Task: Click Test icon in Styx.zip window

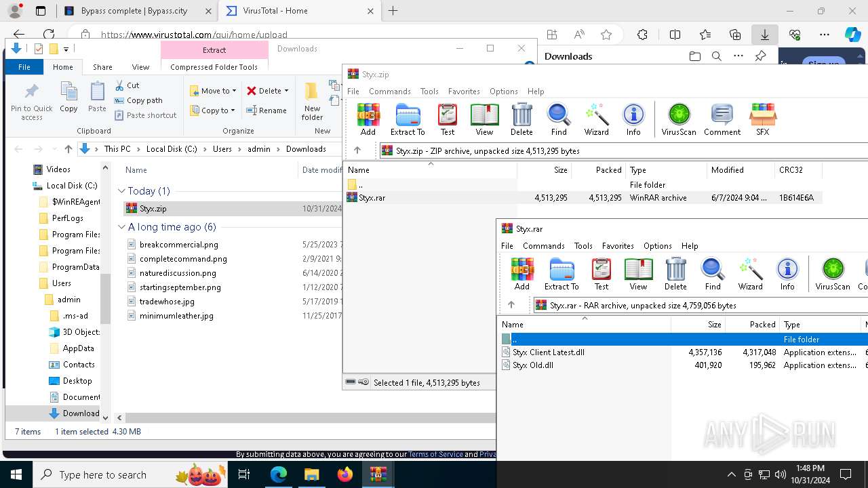Action: point(448,120)
